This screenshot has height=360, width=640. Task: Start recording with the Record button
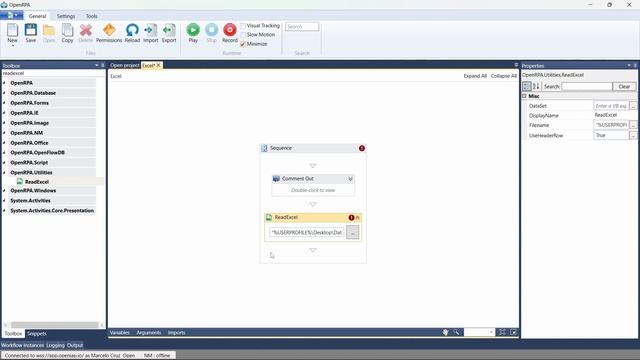(x=230, y=33)
